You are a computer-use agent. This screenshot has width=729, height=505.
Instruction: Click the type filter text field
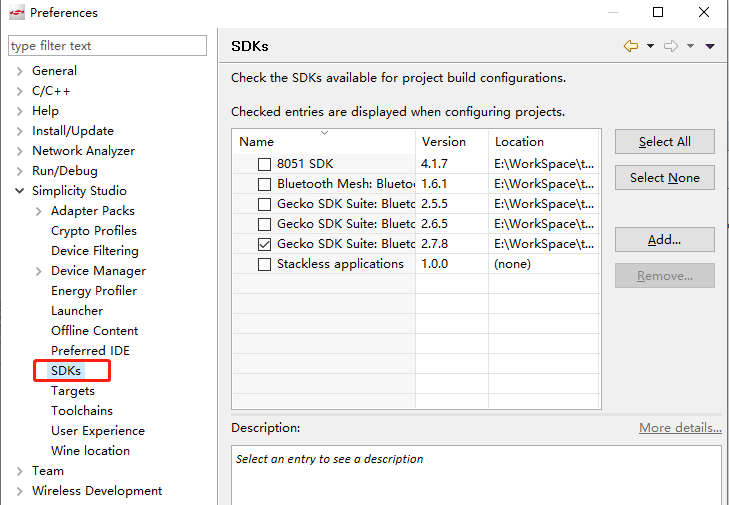pyautogui.click(x=107, y=46)
